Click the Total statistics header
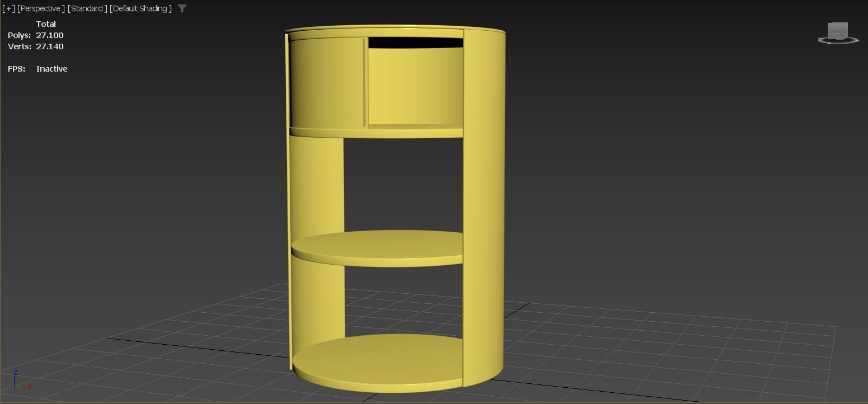868x404 pixels. coord(46,24)
